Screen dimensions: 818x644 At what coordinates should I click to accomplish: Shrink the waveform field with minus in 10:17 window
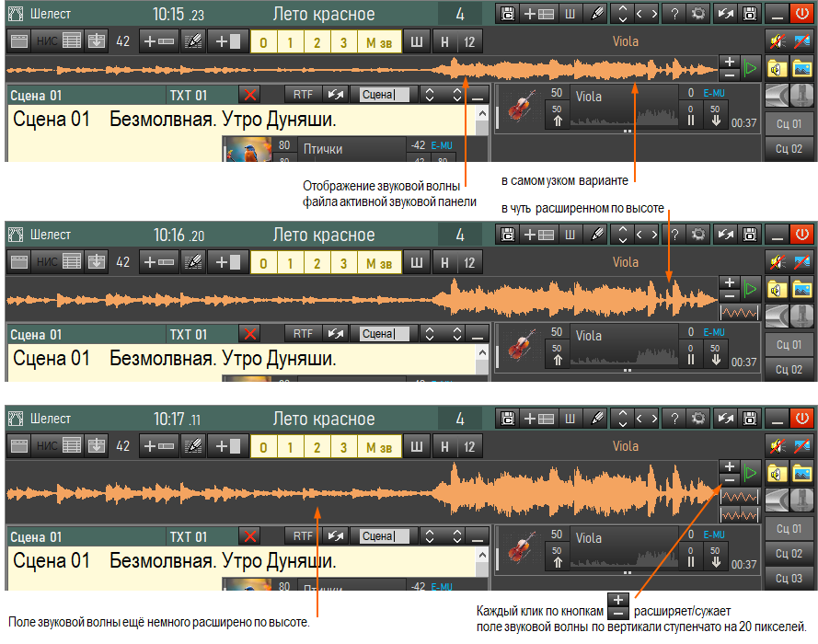(x=730, y=479)
